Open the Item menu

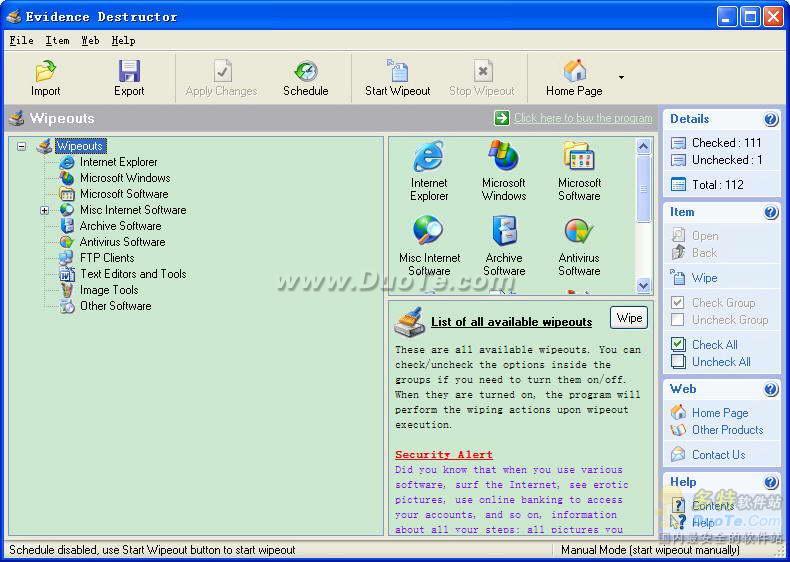[x=57, y=41]
